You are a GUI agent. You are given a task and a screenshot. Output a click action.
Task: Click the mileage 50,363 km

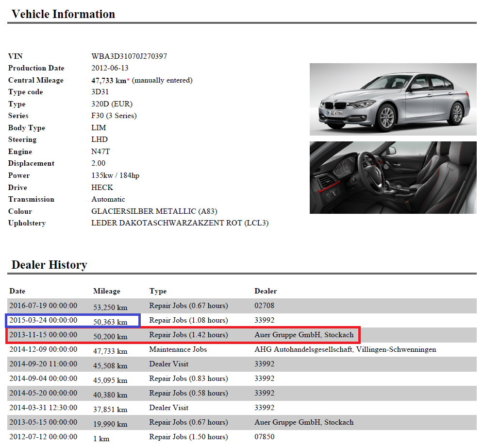110,322
